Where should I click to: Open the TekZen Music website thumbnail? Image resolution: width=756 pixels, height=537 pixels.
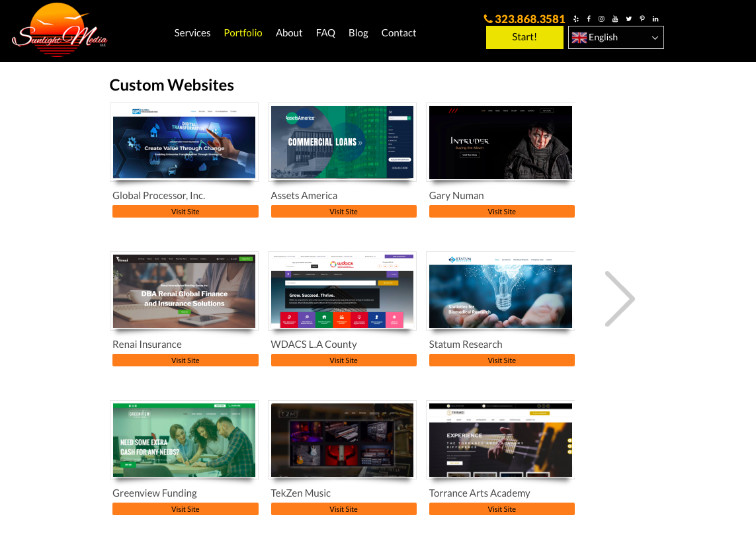[x=343, y=440]
